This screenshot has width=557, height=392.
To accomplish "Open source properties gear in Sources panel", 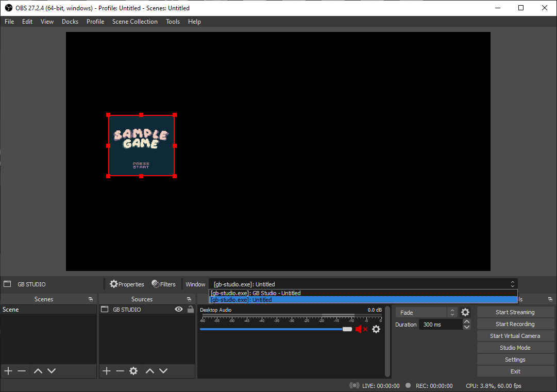I will (x=133, y=371).
